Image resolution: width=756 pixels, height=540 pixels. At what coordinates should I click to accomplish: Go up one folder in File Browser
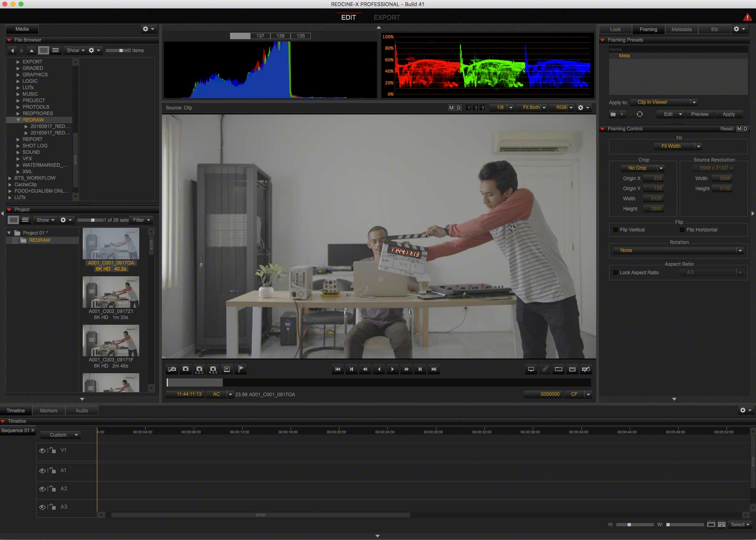(x=31, y=50)
